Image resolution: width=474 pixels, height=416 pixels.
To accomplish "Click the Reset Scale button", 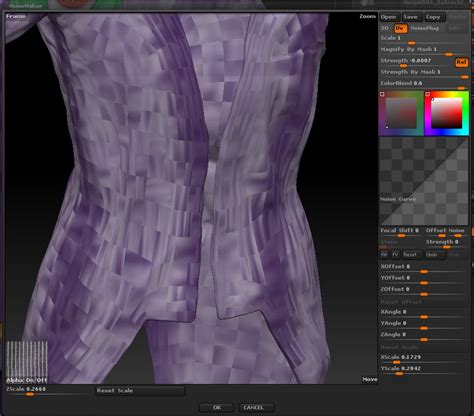I will (140, 391).
